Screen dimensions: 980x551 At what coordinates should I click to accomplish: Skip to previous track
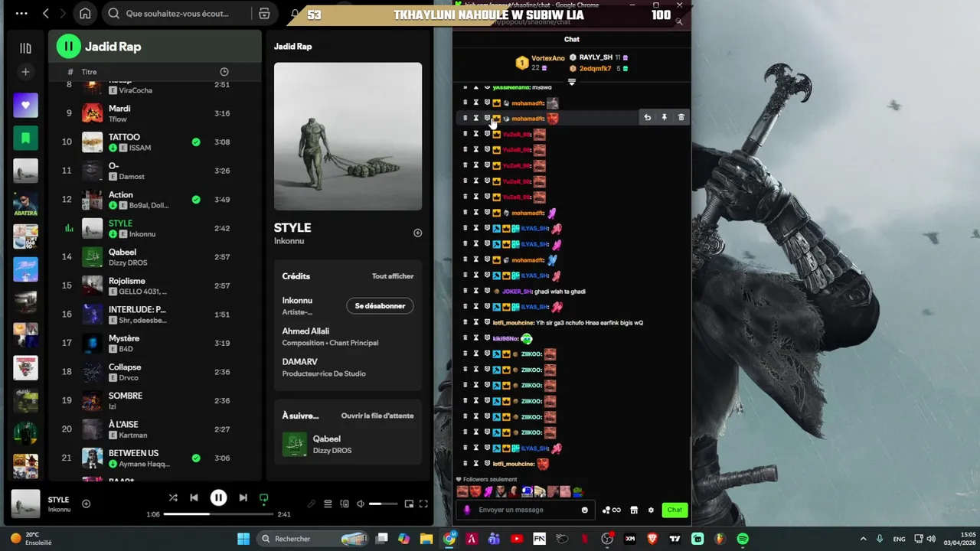tap(194, 498)
